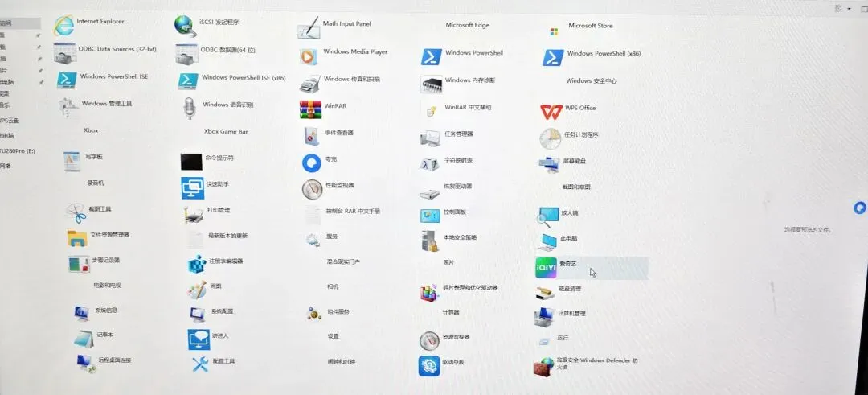Open the 性能监视器 gauge icon

point(312,190)
